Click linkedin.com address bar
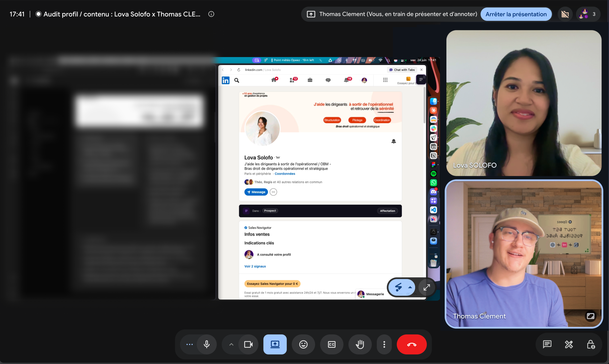 263,70
